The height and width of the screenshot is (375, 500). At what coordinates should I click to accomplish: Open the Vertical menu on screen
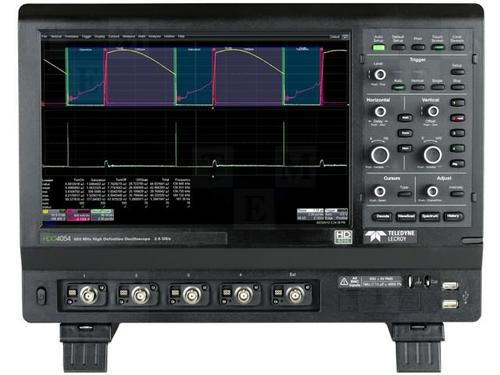[x=56, y=36]
